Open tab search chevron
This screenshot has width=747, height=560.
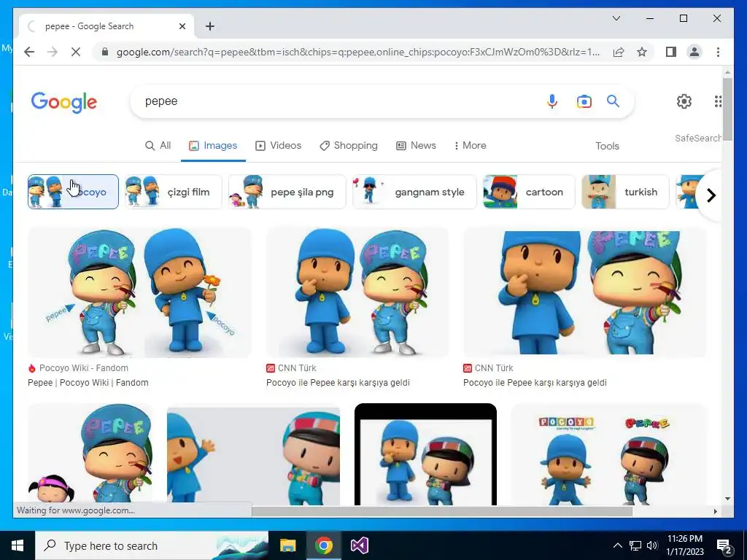616,18
